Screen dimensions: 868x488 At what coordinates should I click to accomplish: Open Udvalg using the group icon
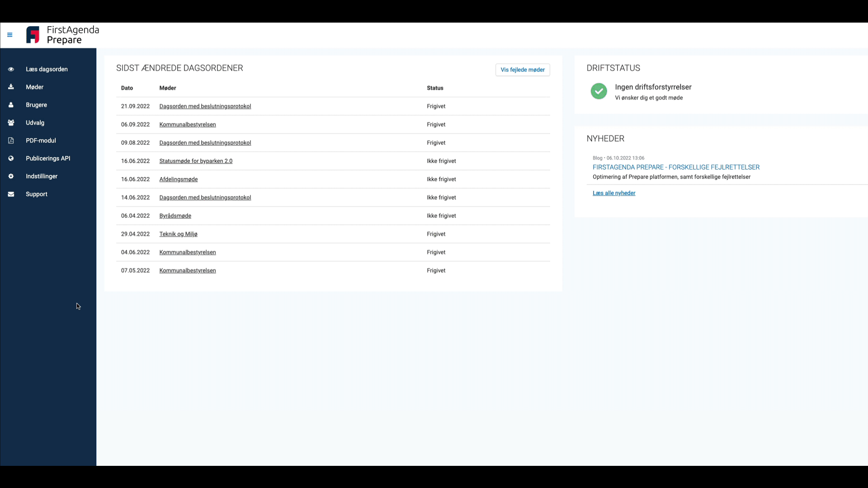10,122
